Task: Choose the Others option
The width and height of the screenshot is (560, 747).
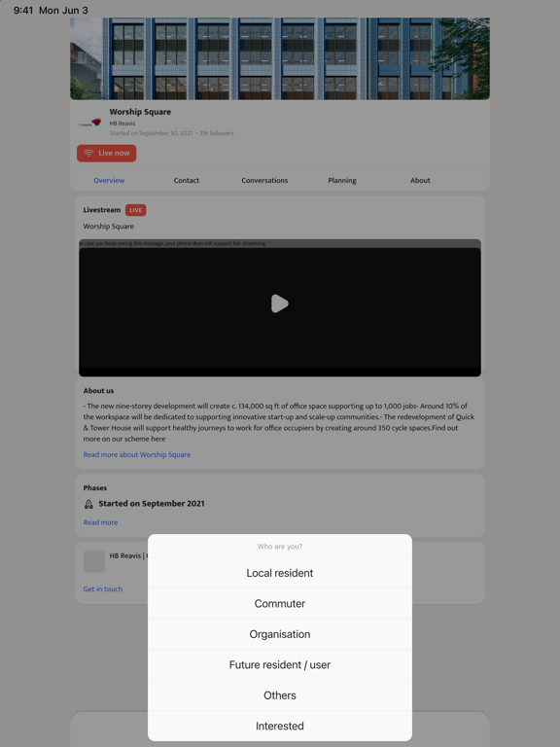Action: click(280, 695)
